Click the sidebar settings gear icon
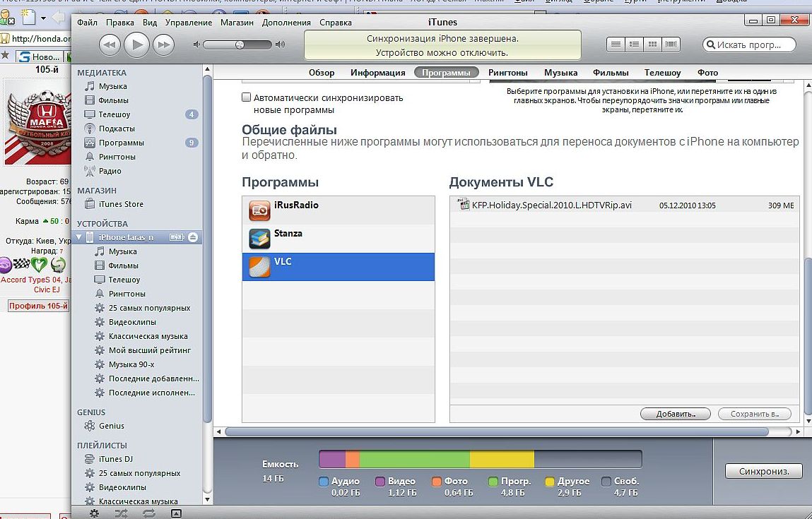Screen dimensions: 812x519 94,513
